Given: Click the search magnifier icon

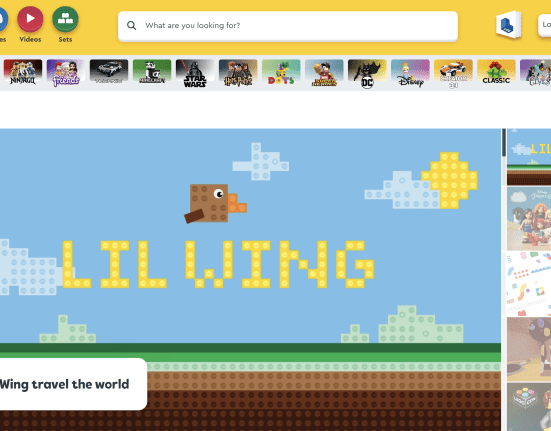Looking at the screenshot, I should click(131, 25).
